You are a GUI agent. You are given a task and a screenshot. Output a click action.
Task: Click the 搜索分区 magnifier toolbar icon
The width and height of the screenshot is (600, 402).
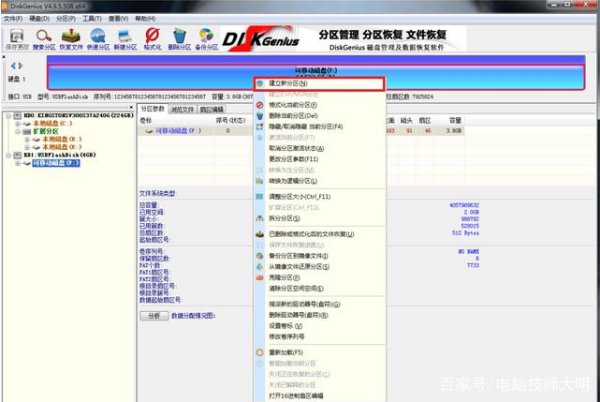click(x=44, y=39)
